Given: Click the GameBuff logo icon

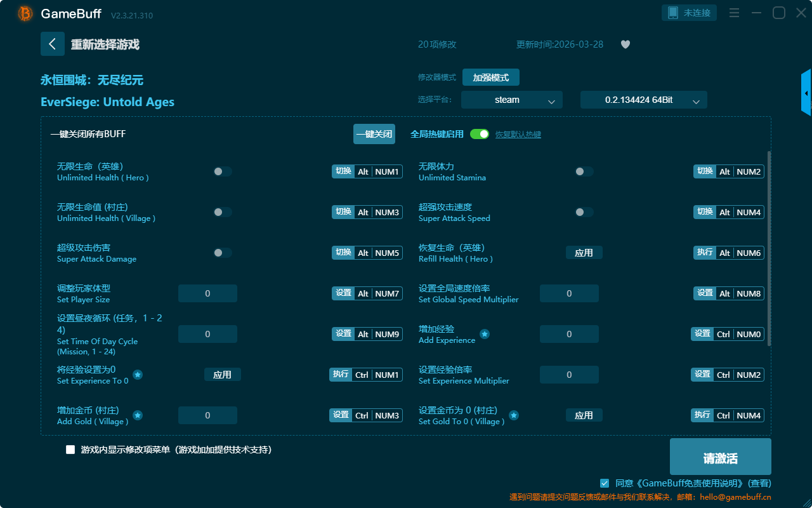Looking at the screenshot, I should click(x=25, y=13).
